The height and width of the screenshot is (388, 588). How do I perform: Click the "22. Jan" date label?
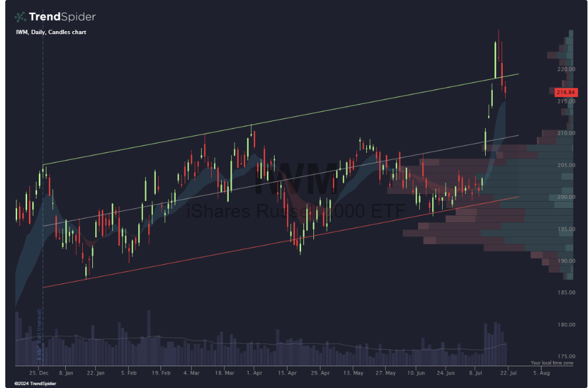coord(96,373)
